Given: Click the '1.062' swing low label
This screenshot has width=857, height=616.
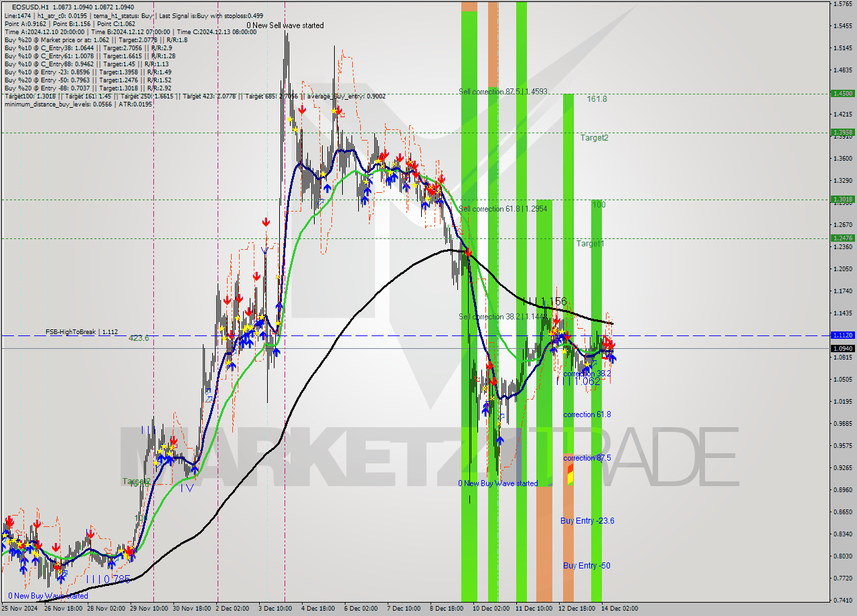Looking at the screenshot, I should pyautogui.click(x=587, y=381).
